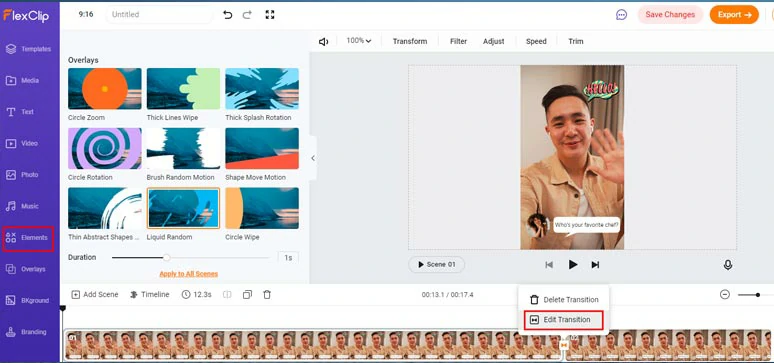Click Add Scene button
Viewport: 774px width, 363px height.
[95, 294]
